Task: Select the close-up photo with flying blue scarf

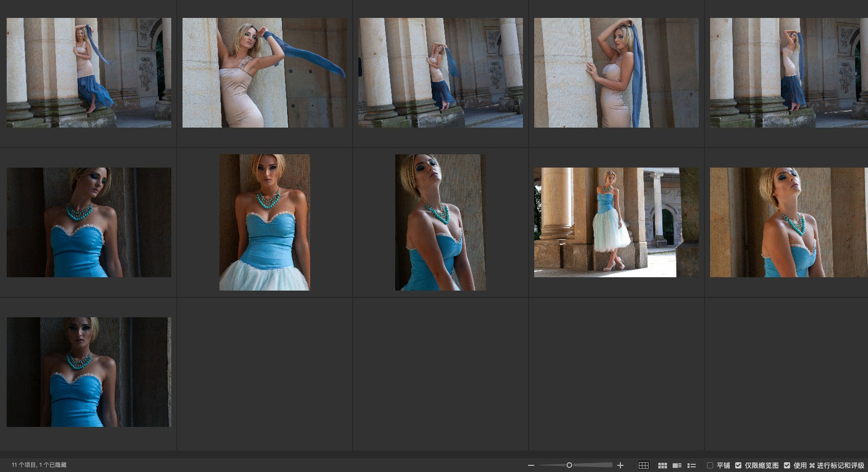Action: [265, 73]
